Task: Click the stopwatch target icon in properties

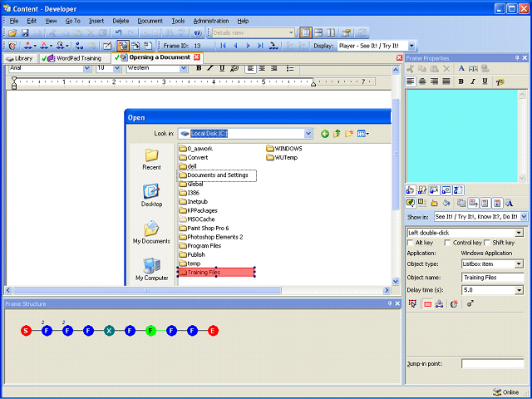Action: pos(455,303)
